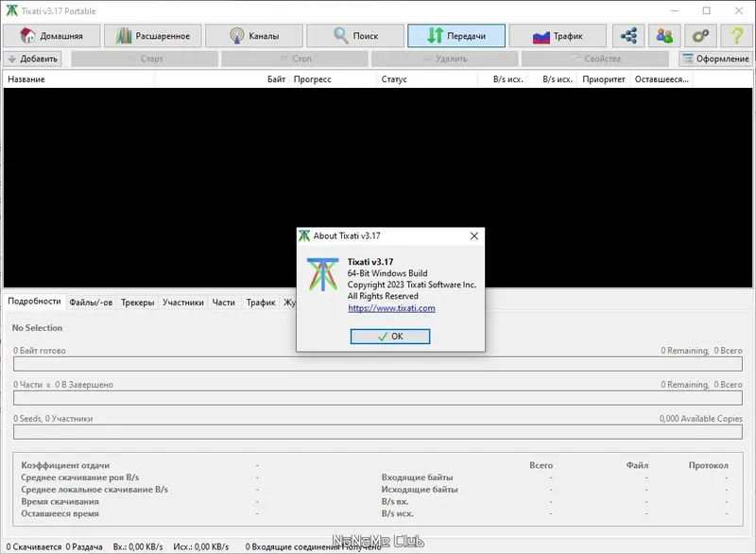Click the yellow question mark help icon
The width and height of the screenshot is (756, 554).
[736, 36]
